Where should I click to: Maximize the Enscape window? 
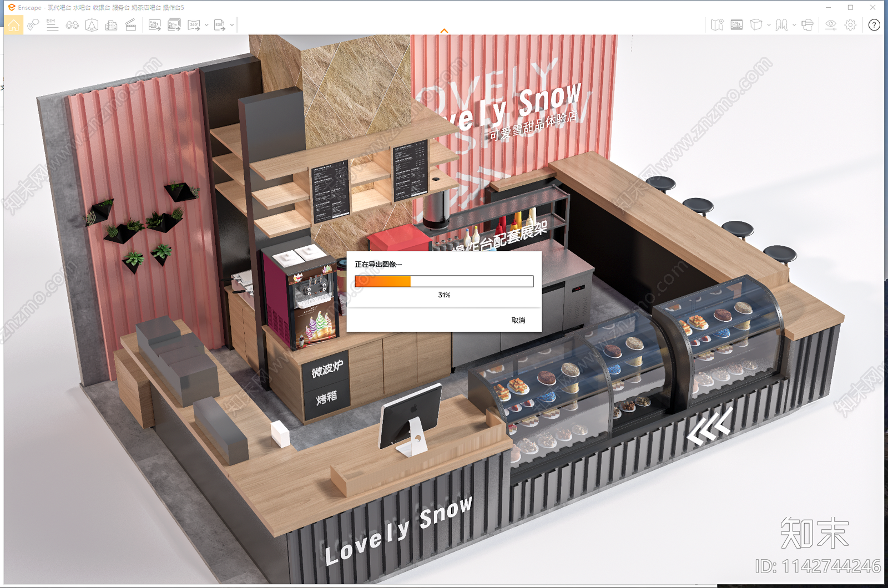coord(850,7)
